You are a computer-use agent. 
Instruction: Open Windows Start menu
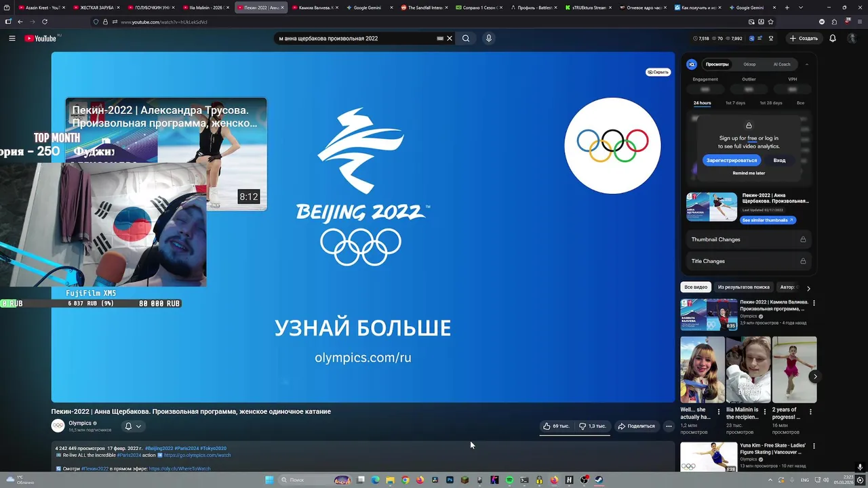point(269,480)
